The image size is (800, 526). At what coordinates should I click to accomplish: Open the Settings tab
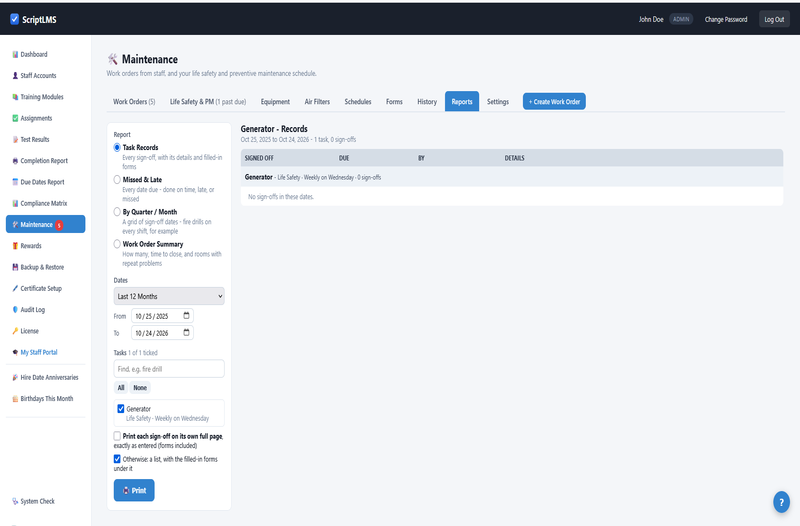click(498, 102)
